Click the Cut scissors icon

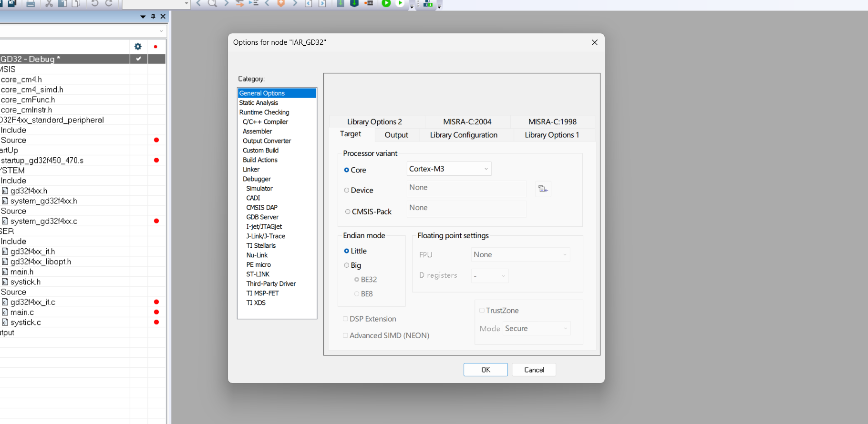point(49,3)
